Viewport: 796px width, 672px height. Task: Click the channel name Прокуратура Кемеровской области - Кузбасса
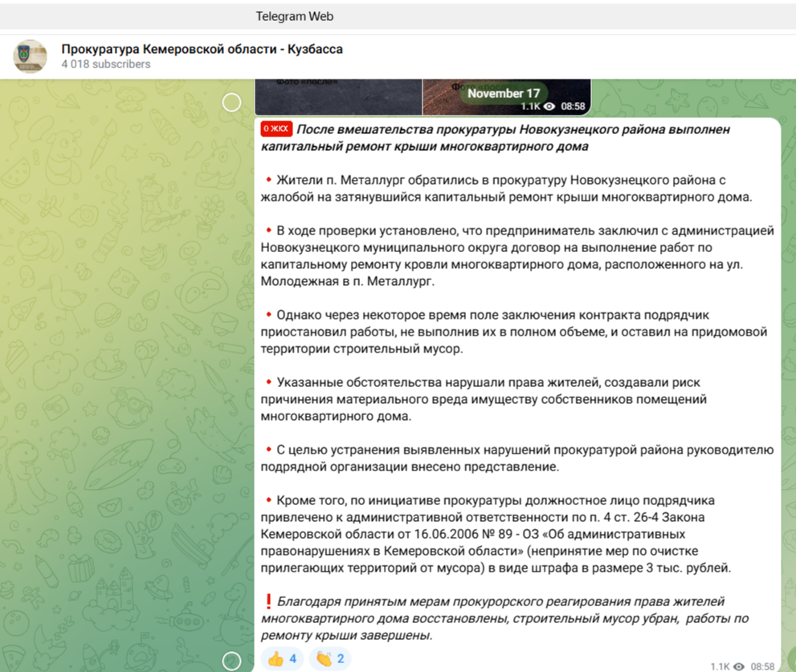(x=202, y=49)
